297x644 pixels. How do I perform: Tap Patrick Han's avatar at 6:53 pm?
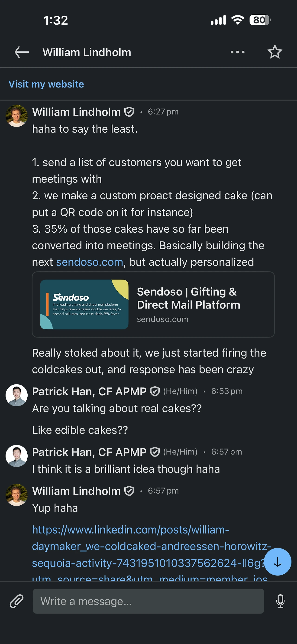point(16,395)
